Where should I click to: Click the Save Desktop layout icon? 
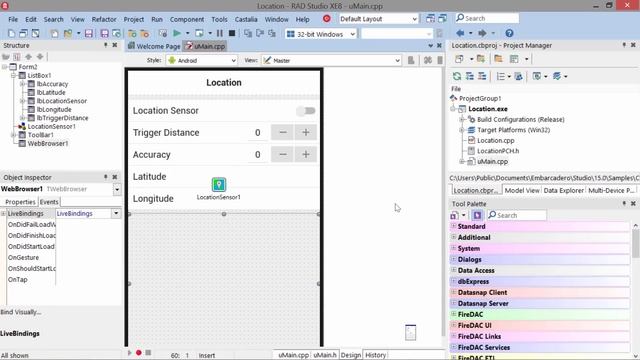pyautogui.click(x=430, y=19)
